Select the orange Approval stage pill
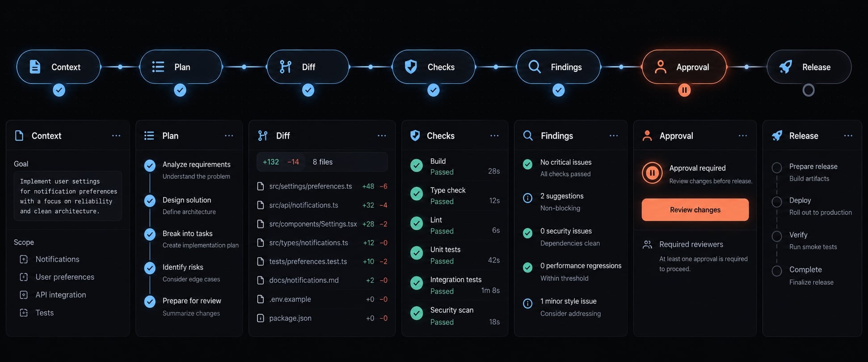Image resolution: width=868 pixels, height=362 pixels. tap(684, 67)
